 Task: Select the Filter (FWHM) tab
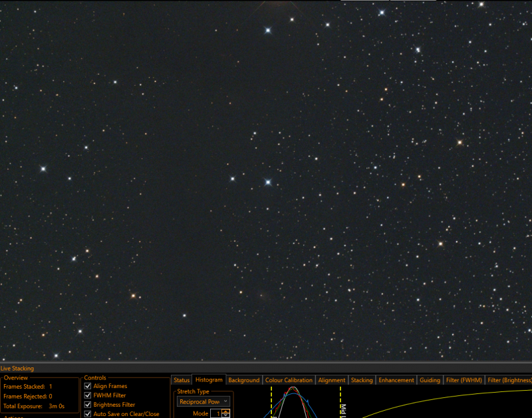pyautogui.click(x=464, y=380)
